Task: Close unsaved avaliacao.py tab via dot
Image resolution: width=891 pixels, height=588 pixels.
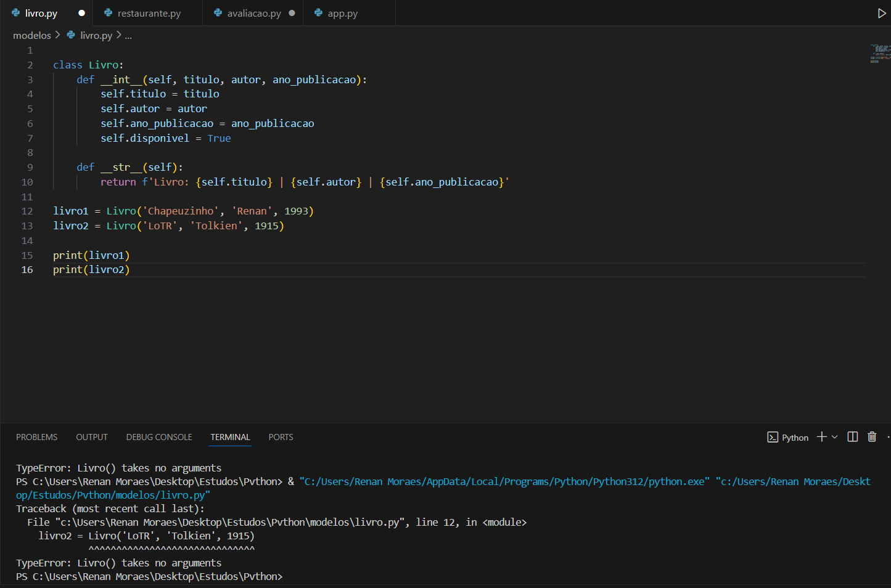Action: click(x=292, y=13)
